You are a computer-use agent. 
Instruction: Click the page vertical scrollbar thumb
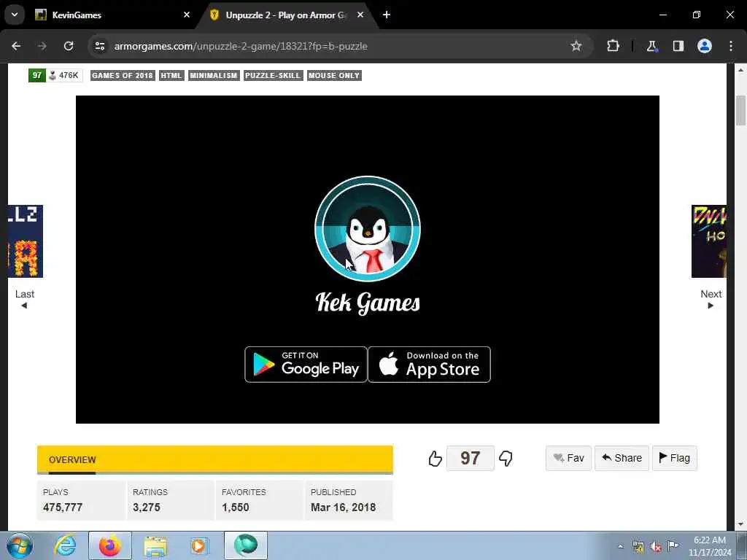click(740, 111)
